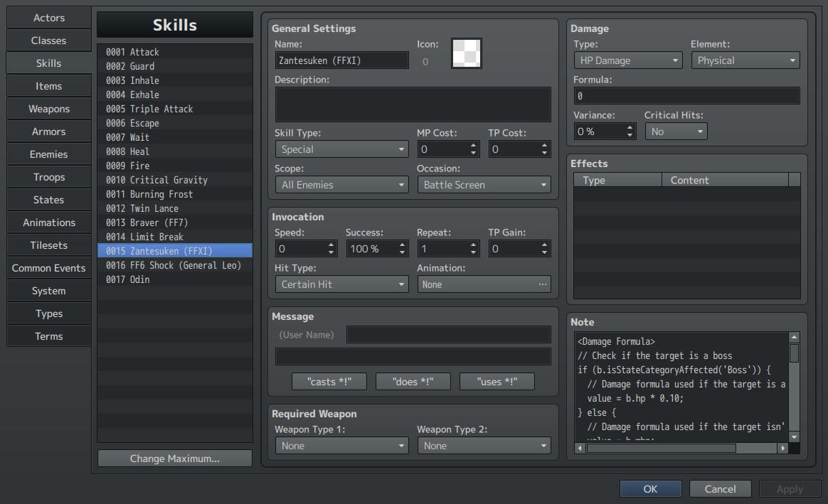Expand Hit Type dropdown set to Certain Hit
The height and width of the screenshot is (504, 828).
pyautogui.click(x=341, y=284)
